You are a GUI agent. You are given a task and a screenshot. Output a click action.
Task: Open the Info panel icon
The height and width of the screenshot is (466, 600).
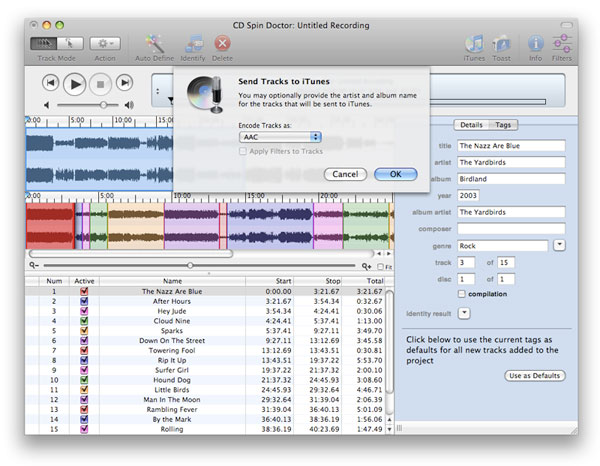(536, 43)
